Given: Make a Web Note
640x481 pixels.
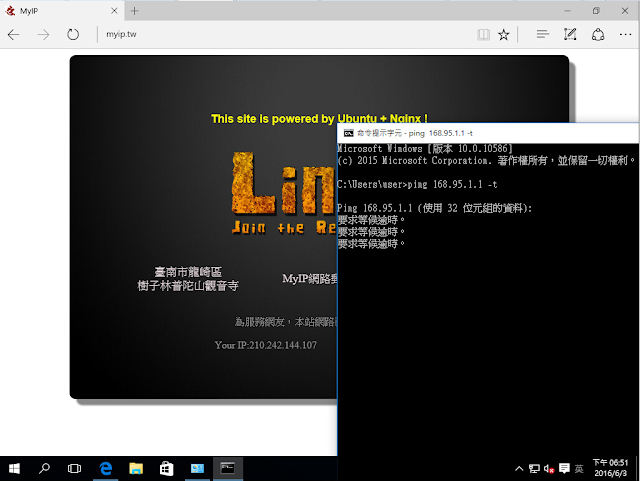Looking at the screenshot, I should 570,34.
